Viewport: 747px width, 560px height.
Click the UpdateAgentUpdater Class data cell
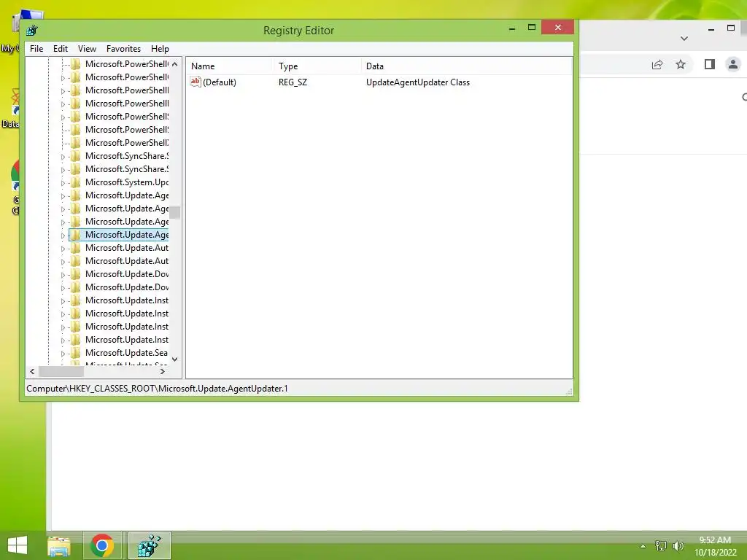pyautogui.click(x=418, y=82)
